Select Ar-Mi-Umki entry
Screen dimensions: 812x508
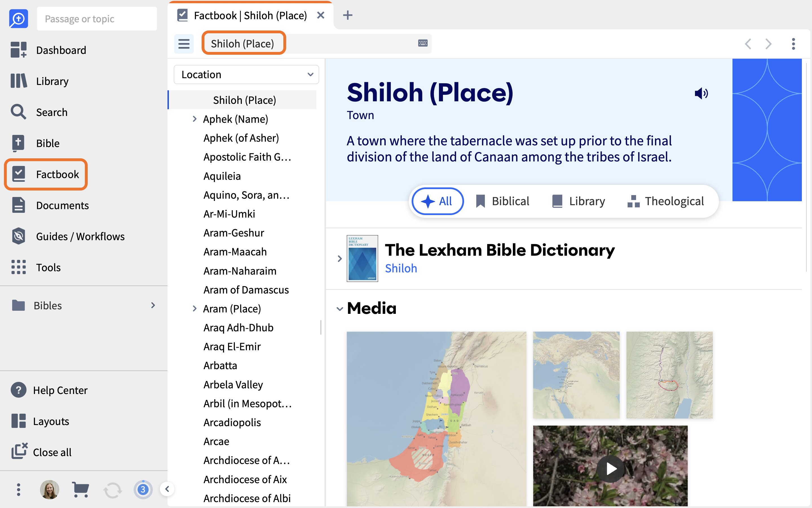tap(229, 214)
